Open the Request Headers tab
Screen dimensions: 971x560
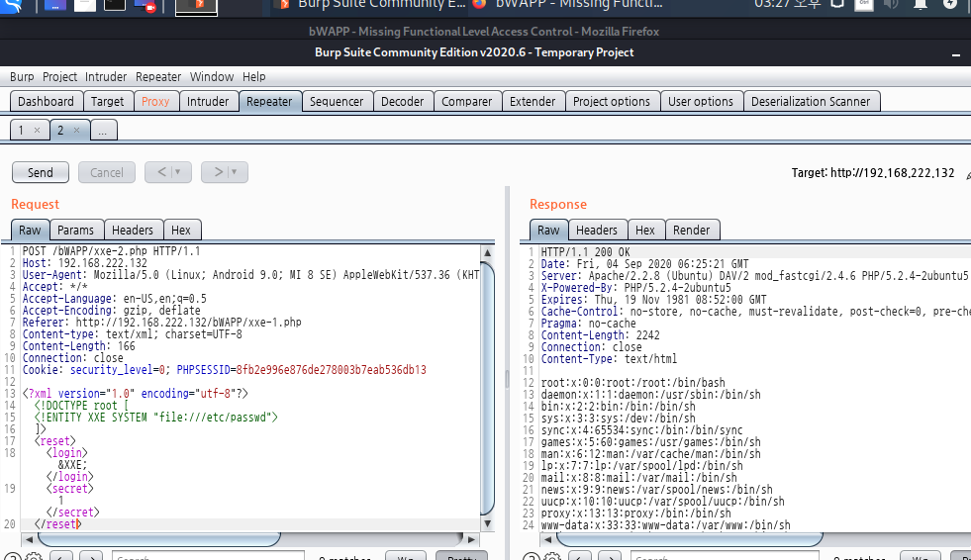133,231
